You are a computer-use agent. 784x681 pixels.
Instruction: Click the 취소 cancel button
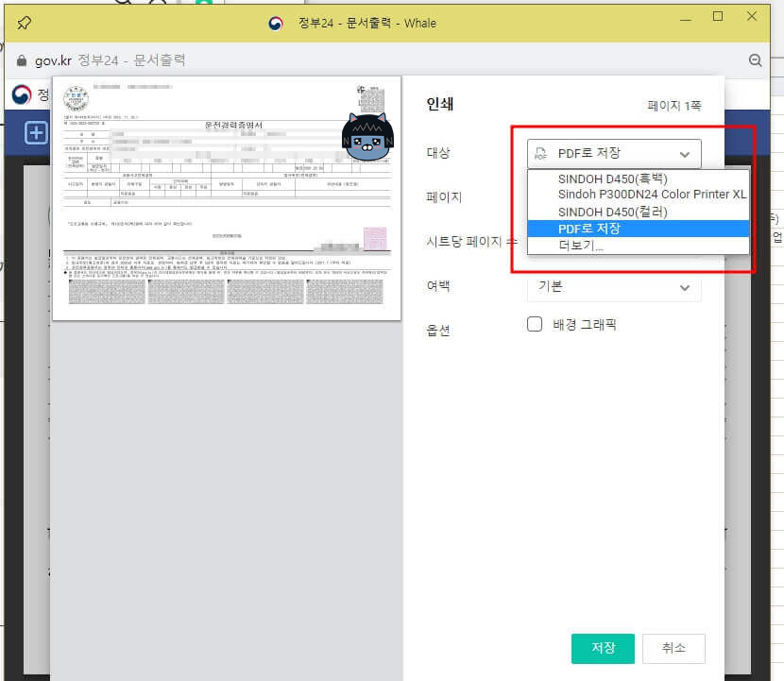click(673, 649)
